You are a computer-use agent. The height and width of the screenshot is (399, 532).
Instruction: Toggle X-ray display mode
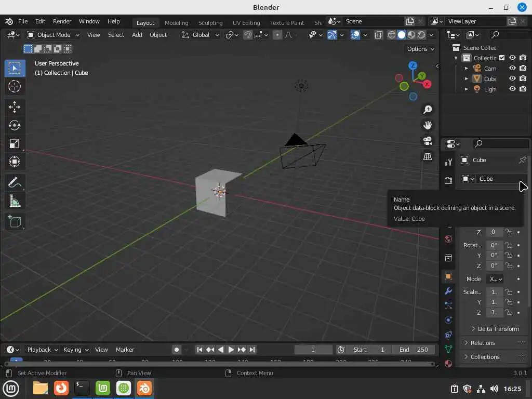point(378,35)
